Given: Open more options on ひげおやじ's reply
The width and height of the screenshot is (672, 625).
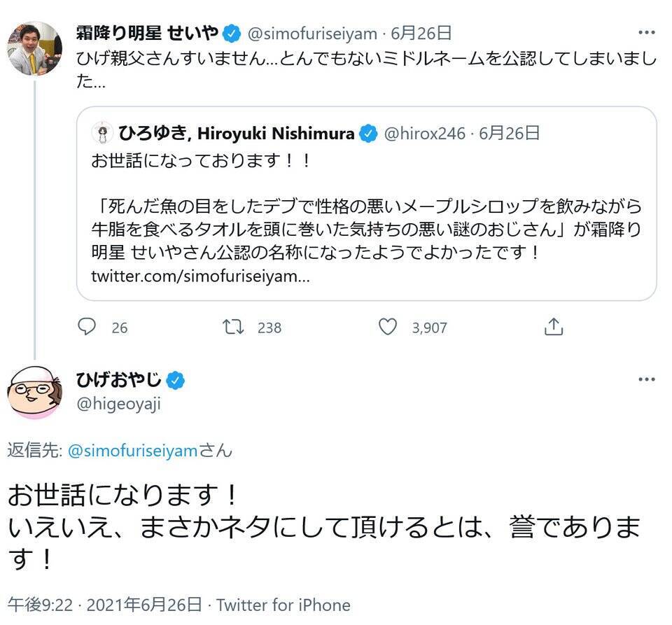Looking at the screenshot, I should point(647,379).
